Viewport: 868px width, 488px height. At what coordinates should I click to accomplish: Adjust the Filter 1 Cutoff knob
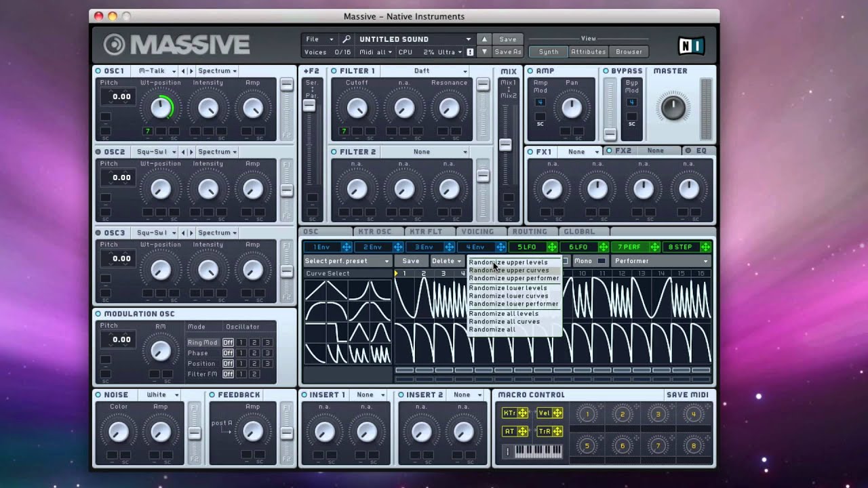(357, 107)
